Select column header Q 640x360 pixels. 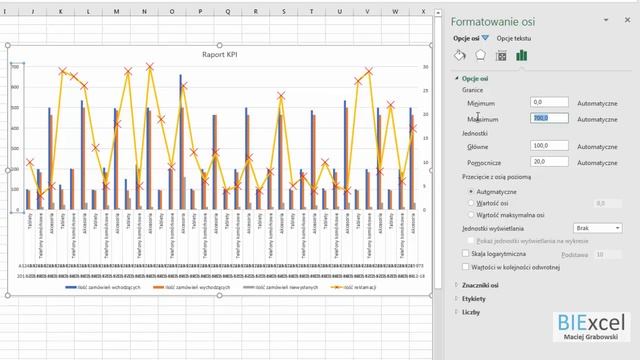point(228,12)
